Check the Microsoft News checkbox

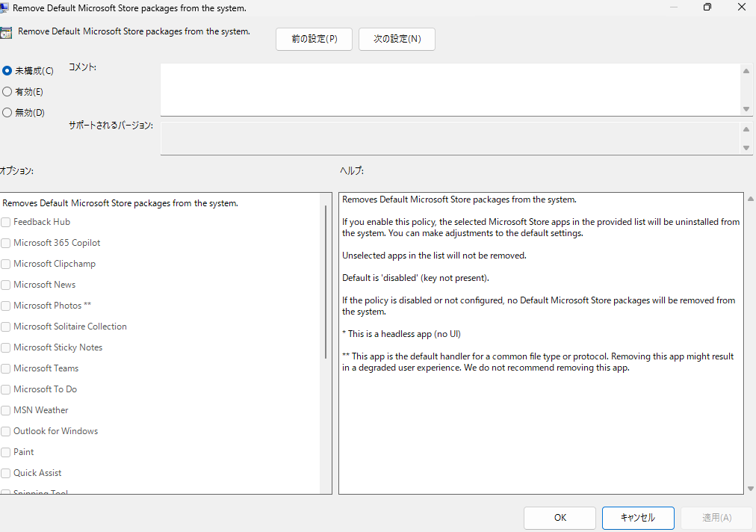click(x=6, y=285)
